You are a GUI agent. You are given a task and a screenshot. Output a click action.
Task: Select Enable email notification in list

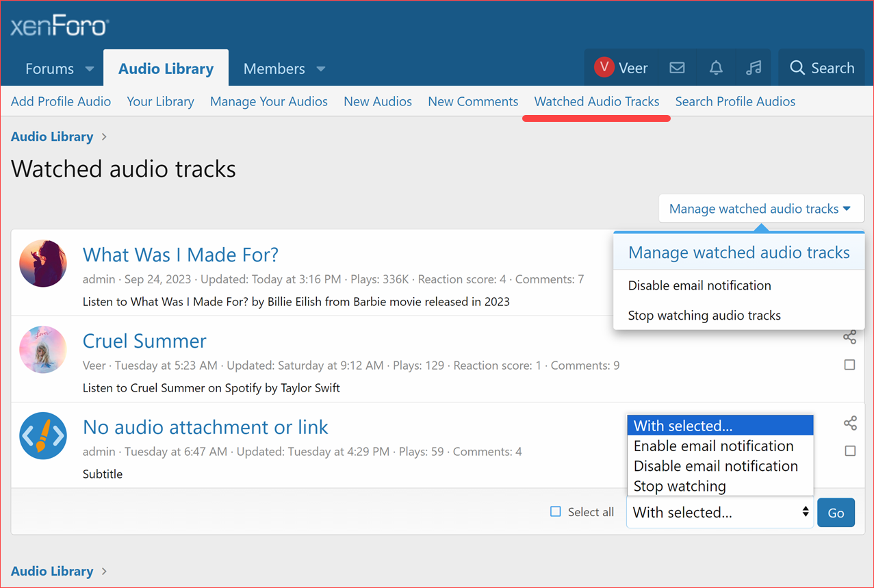coord(713,446)
